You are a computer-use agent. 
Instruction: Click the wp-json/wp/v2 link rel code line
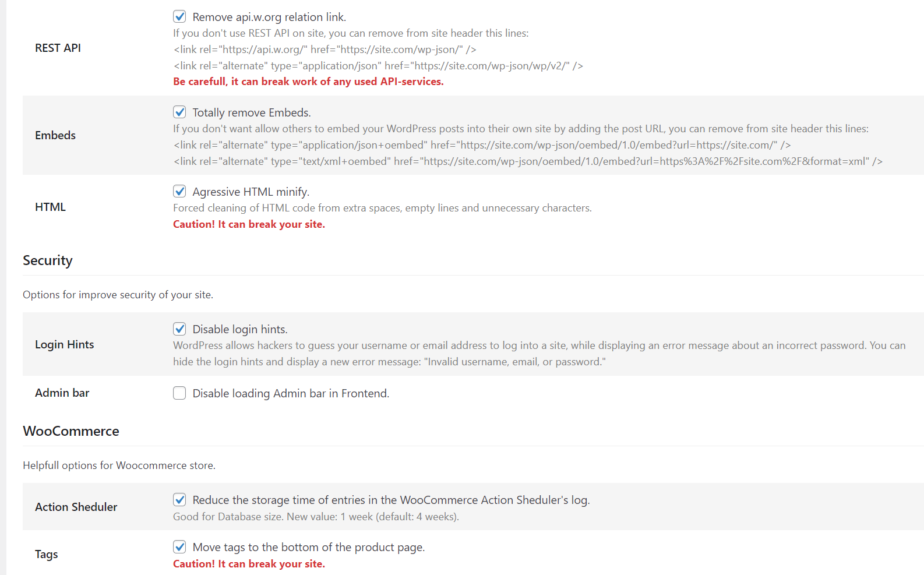pos(378,66)
